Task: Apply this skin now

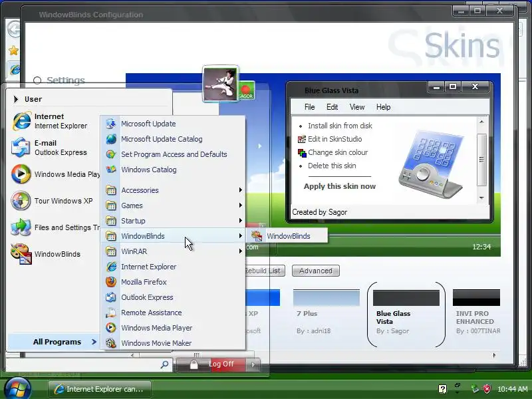Action: [340, 186]
